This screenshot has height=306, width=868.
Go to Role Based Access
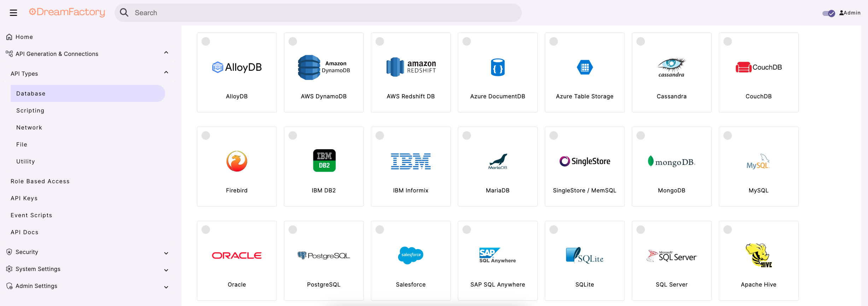pyautogui.click(x=40, y=181)
